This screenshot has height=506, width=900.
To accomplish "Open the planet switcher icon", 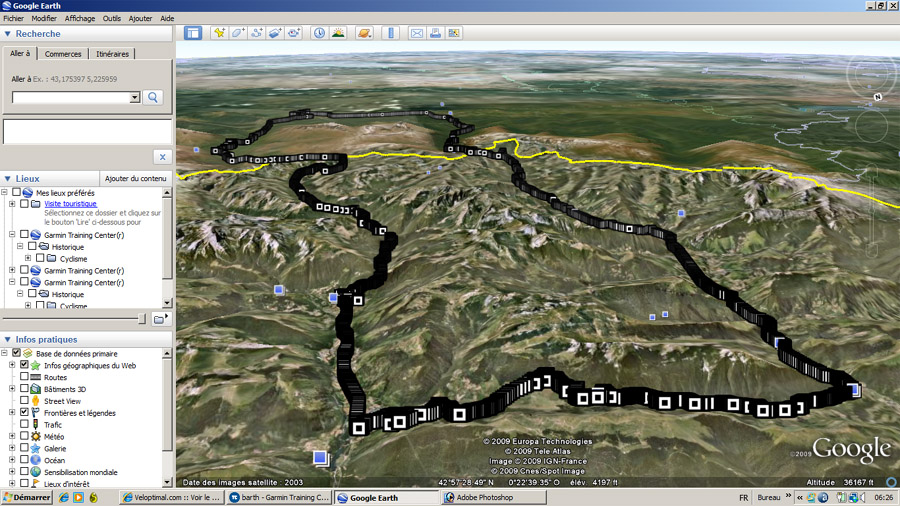I will coord(364,33).
